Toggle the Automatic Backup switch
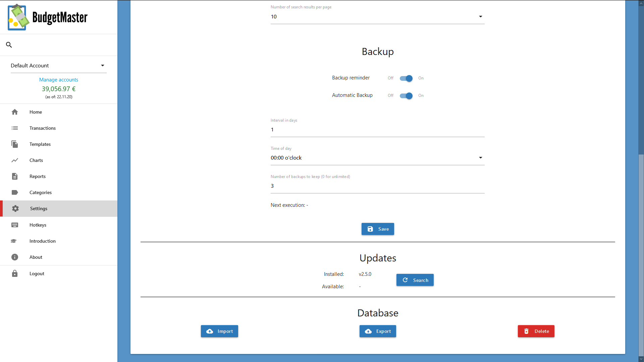The image size is (644, 362). coord(406,96)
